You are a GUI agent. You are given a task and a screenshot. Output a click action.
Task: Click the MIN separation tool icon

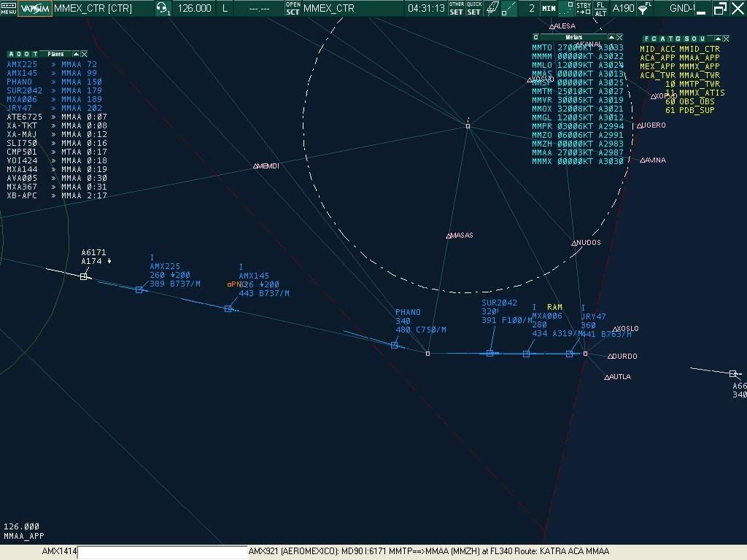[549, 9]
